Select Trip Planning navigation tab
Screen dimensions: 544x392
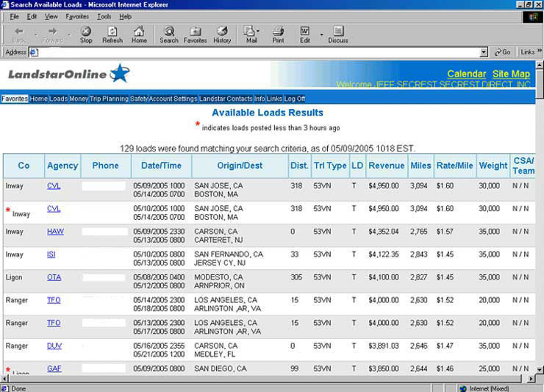coord(109,99)
